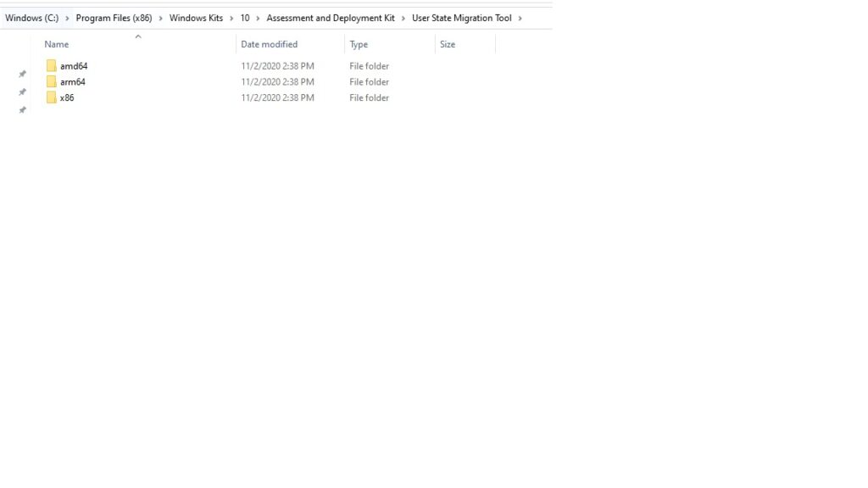The height and width of the screenshot is (488, 868).
Task: Click the middle pin icon in the sidebar
Action: click(x=22, y=91)
